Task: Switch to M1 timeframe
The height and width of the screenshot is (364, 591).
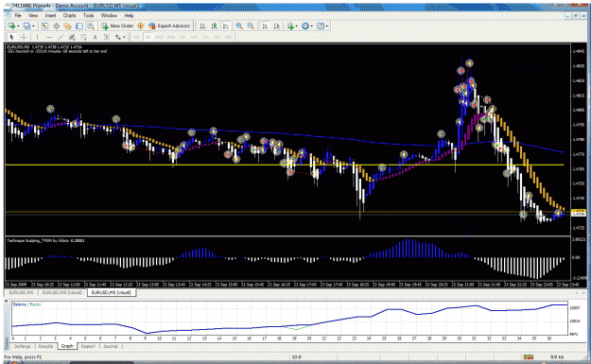Action: pyautogui.click(x=136, y=37)
